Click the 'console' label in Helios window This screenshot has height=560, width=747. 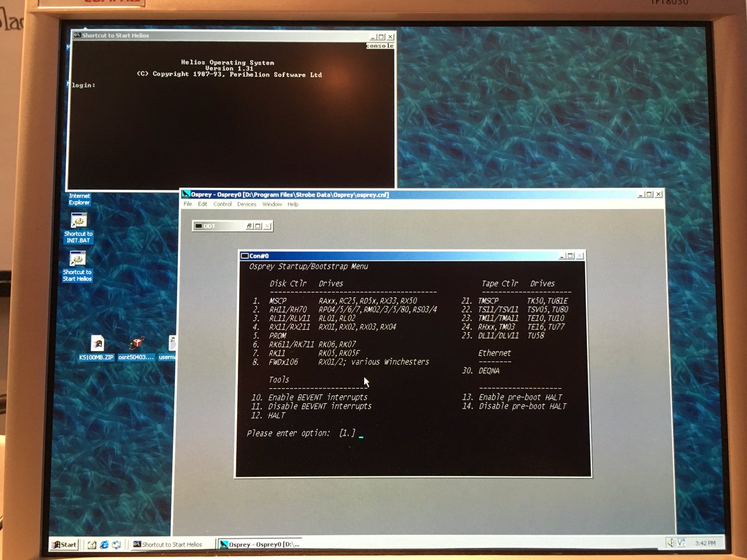(x=380, y=45)
